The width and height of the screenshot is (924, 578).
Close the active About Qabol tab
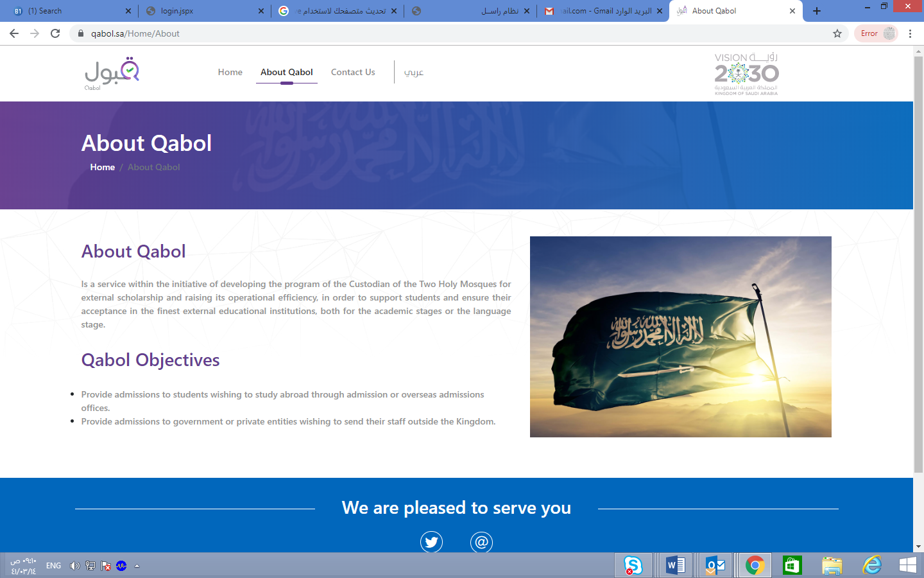coord(792,11)
